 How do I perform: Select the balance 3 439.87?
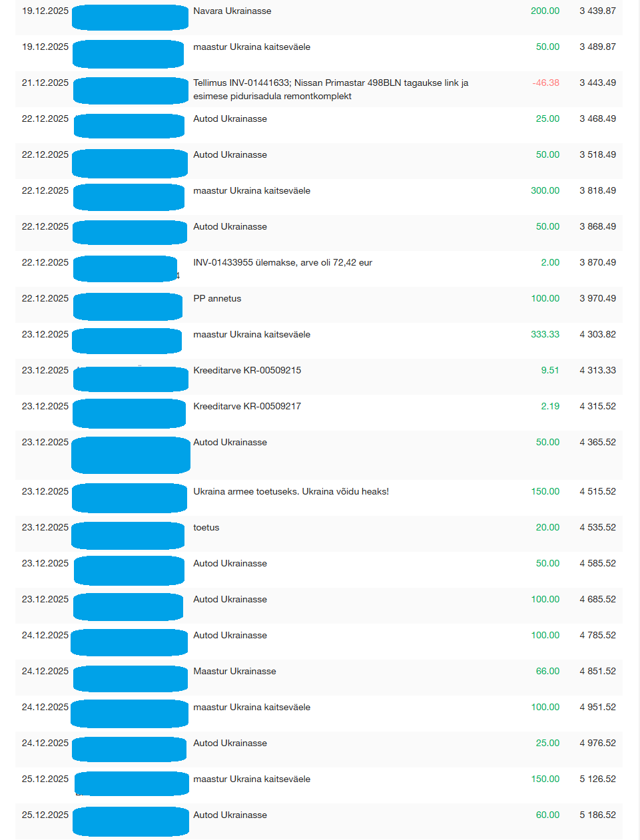coord(597,11)
